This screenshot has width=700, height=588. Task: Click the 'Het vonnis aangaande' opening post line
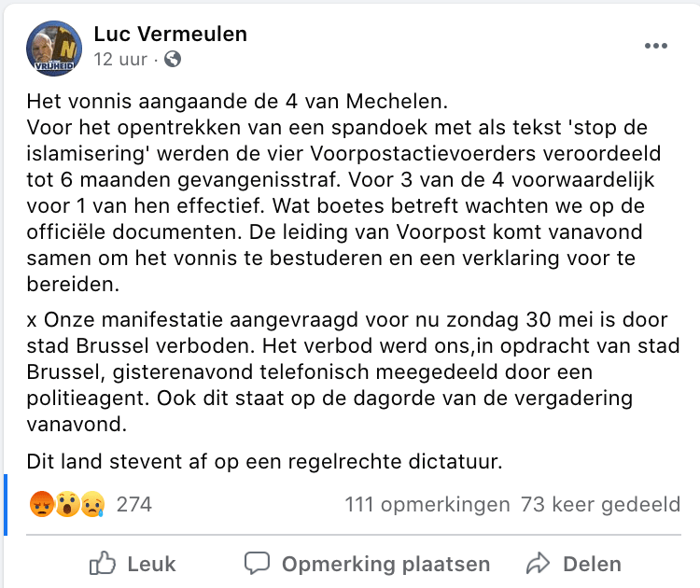point(213,102)
